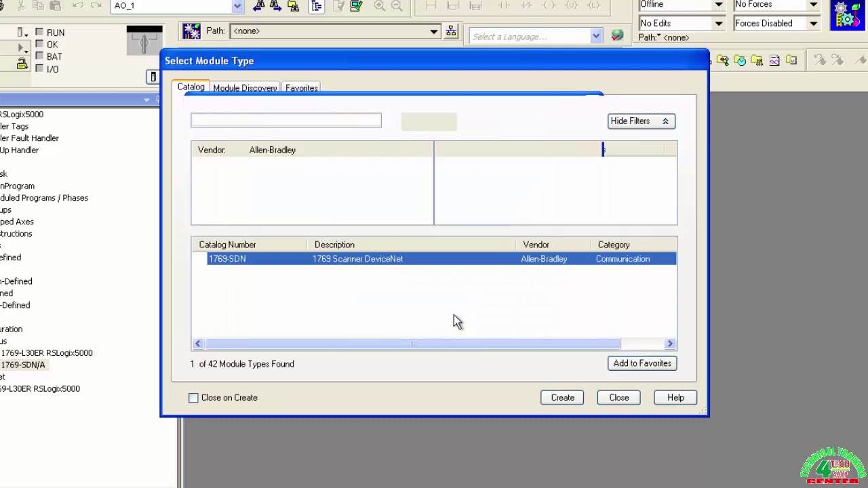Click the Redo arrow icon
Viewport: 868px width, 488px height.
pyautogui.click(x=96, y=5)
